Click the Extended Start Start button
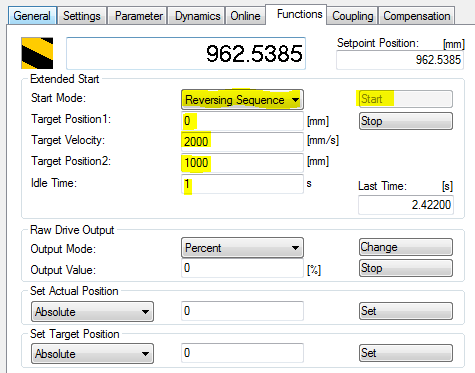 click(406, 99)
